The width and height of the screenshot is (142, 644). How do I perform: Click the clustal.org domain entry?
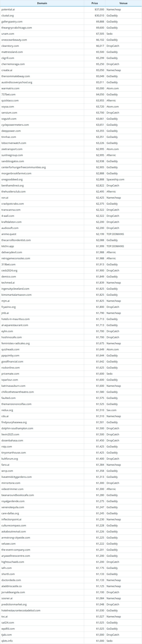tap(8, 16)
